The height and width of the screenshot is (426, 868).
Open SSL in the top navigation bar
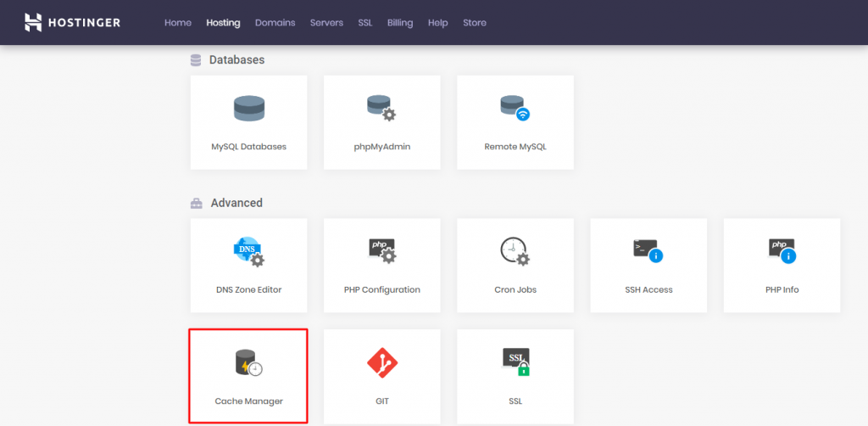pos(365,23)
